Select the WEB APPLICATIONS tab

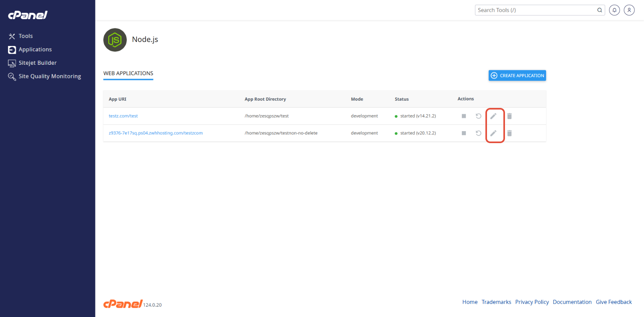pyautogui.click(x=128, y=74)
